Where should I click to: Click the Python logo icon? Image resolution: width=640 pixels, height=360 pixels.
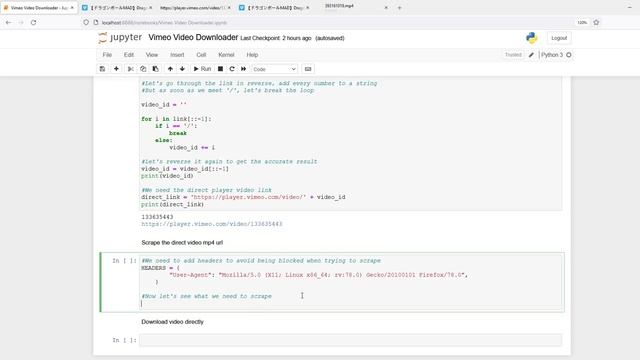point(531,38)
